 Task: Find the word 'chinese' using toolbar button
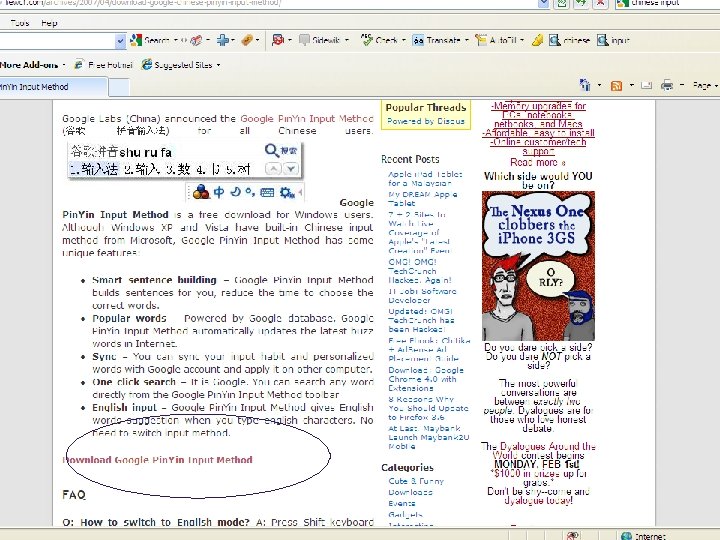569,40
